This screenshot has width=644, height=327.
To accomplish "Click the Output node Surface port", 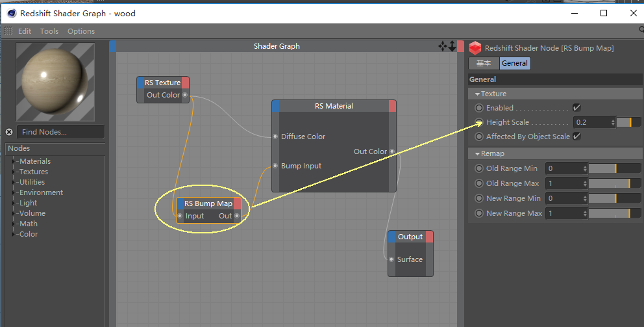I will 392,259.
